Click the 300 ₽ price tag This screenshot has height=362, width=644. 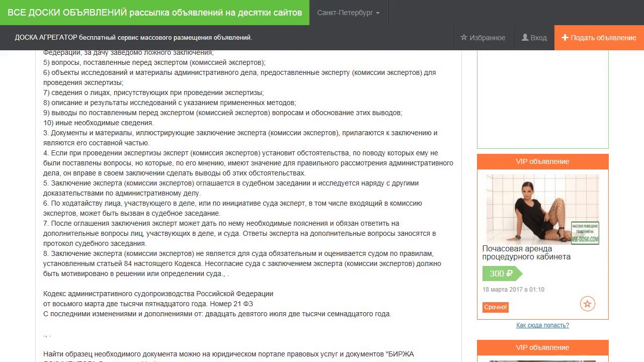click(502, 274)
